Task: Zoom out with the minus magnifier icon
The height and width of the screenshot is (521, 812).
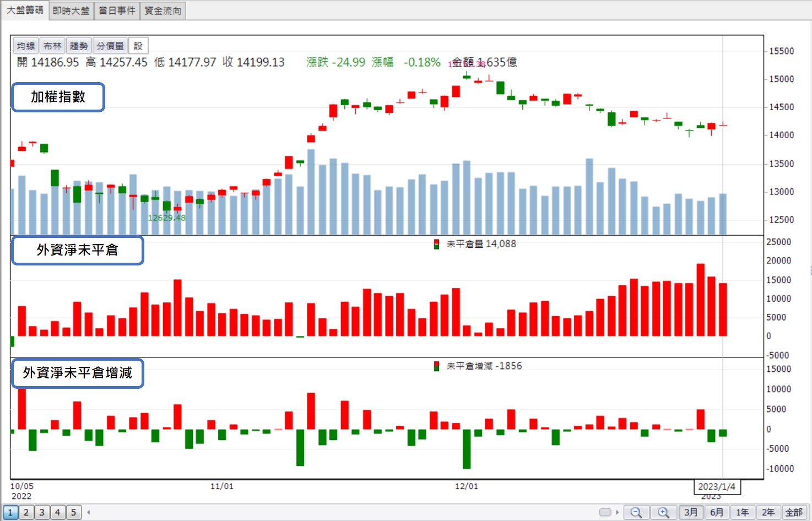Action: pyautogui.click(x=636, y=513)
